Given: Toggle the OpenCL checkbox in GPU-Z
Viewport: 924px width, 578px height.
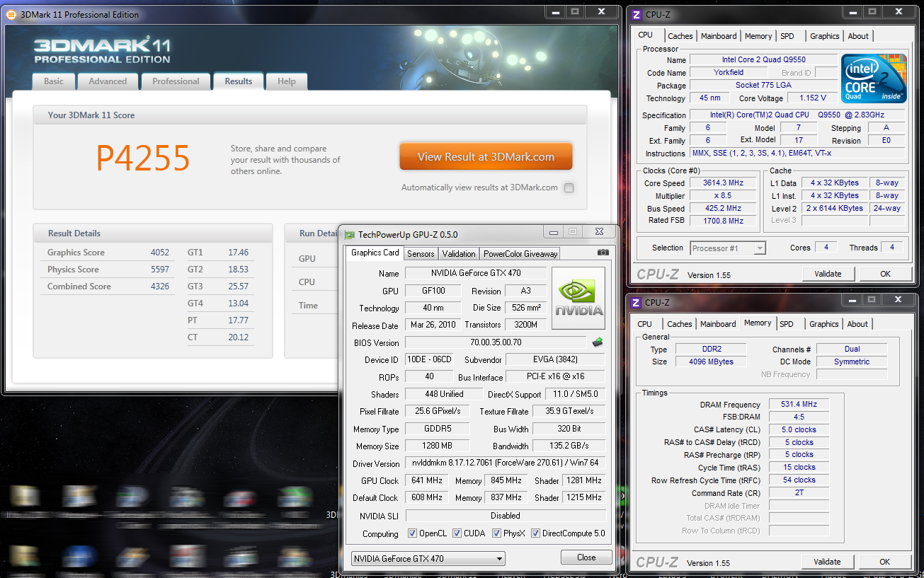Looking at the screenshot, I should pyautogui.click(x=413, y=533).
